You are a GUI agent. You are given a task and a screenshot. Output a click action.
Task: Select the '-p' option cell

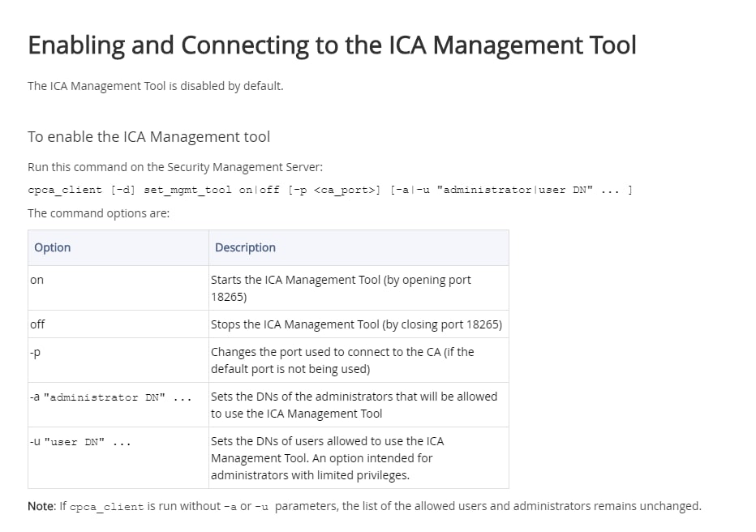36,352
